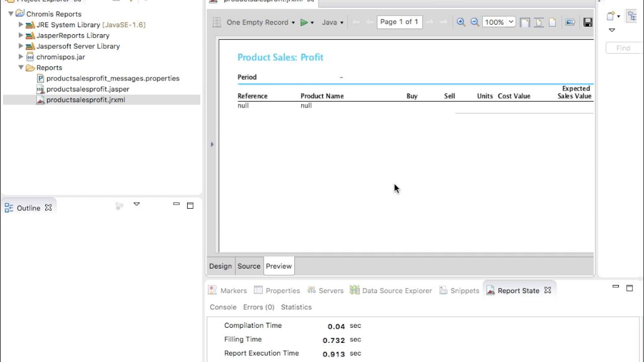Screen dimensions: 644x362
Task: Collapse the Reports folder
Action: coord(21,67)
